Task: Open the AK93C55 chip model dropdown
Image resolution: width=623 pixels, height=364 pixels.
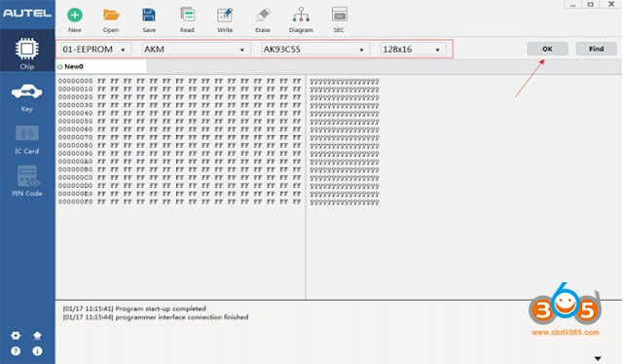Action: pos(315,50)
